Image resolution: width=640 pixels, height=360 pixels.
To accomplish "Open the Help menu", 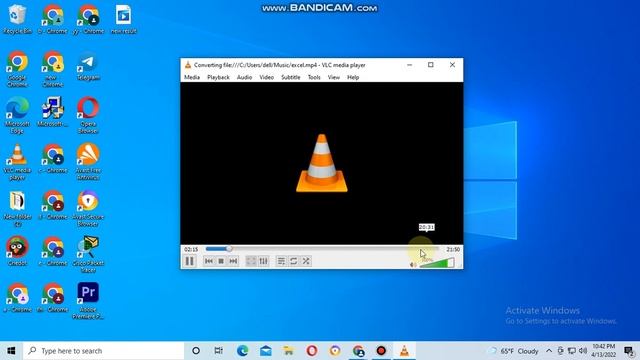I will tap(353, 77).
